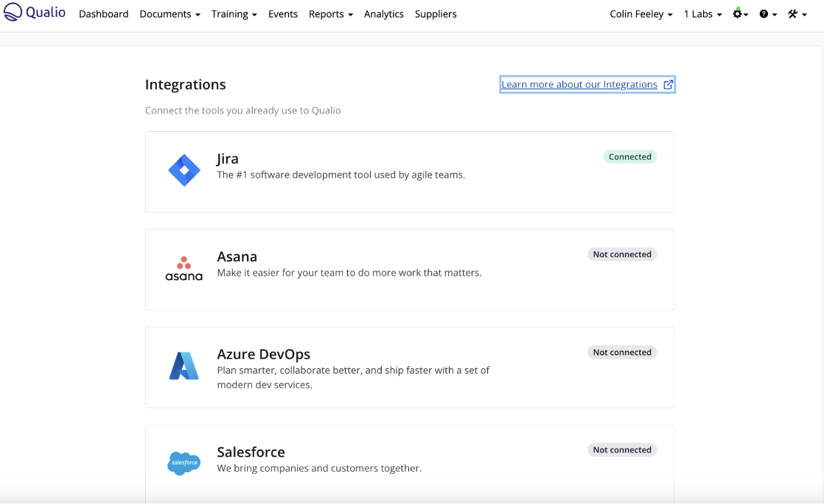Click the Asana logo icon
The width and height of the screenshot is (824, 504).
point(184,269)
